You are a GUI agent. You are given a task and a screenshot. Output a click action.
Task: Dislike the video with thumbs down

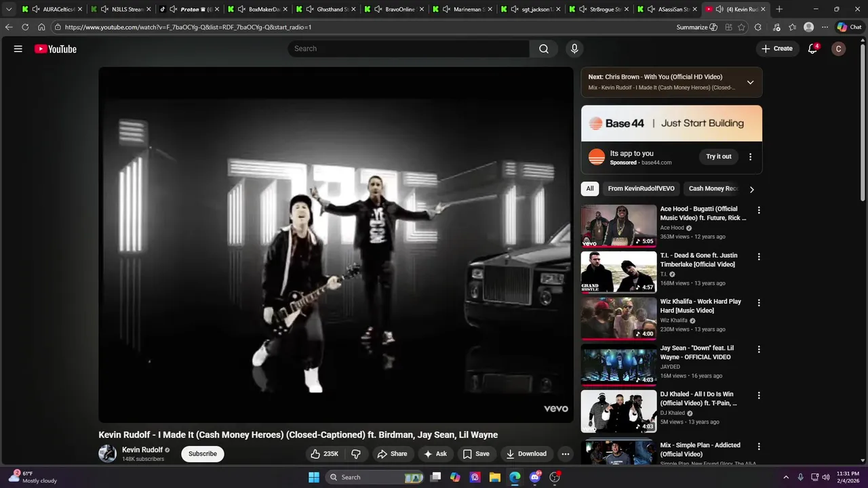[x=356, y=454]
